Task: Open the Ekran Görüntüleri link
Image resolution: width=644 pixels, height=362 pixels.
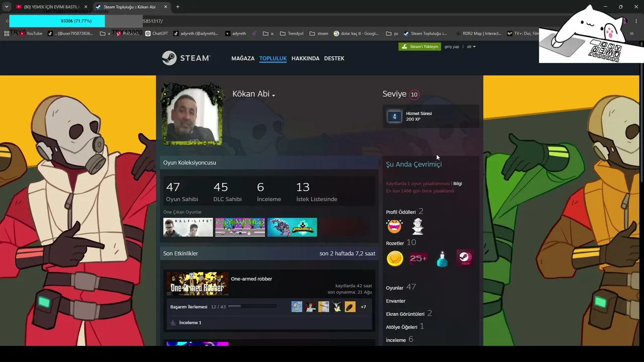Action: pyautogui.click(x=405, y=314)
